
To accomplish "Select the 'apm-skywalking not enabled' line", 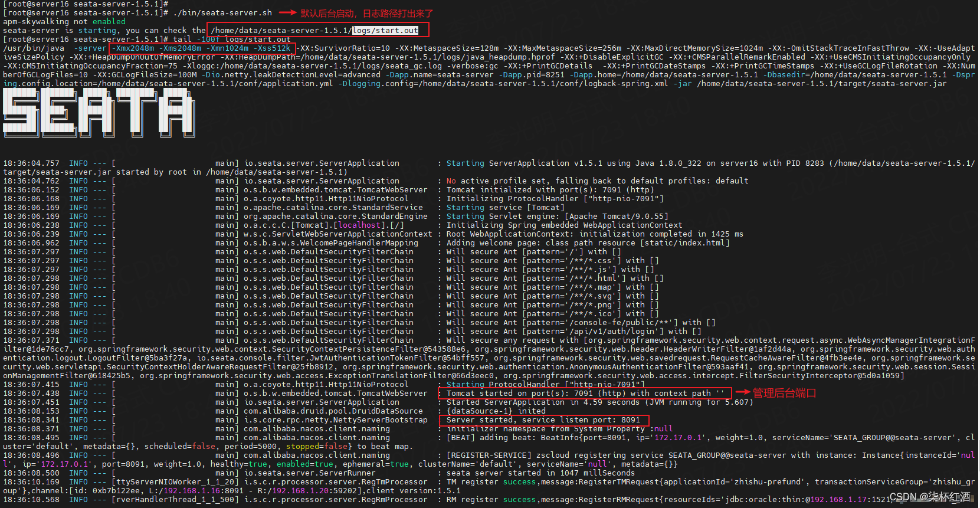I will 64,21.
